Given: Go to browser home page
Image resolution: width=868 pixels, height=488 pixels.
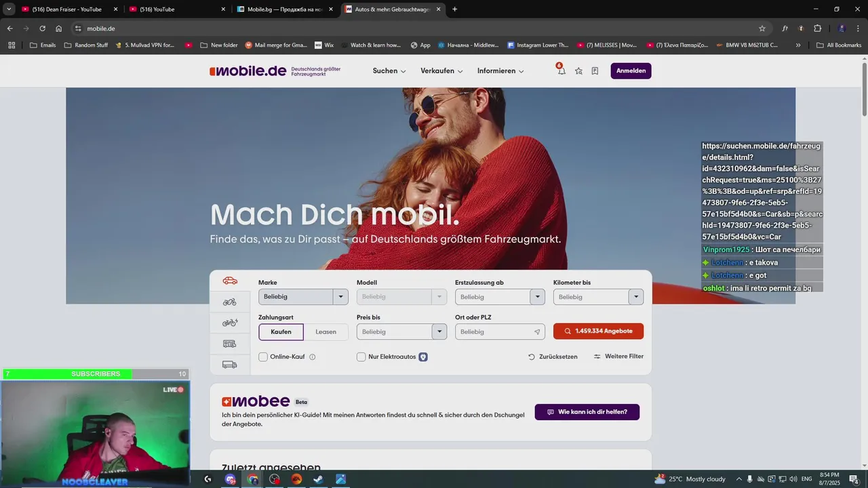Looking at the screenshot, I should click(59, 28).
